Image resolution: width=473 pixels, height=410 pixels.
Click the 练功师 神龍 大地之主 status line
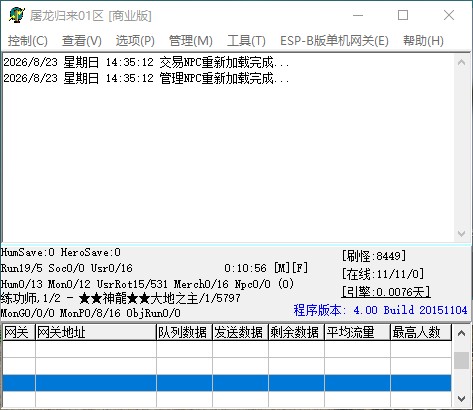click(x=120, y=298)
